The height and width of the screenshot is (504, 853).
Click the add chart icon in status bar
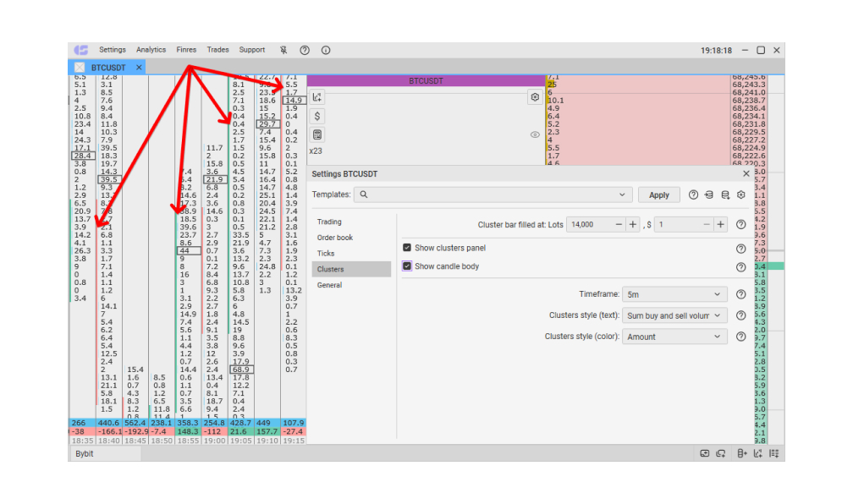click(x=758, y=453)
